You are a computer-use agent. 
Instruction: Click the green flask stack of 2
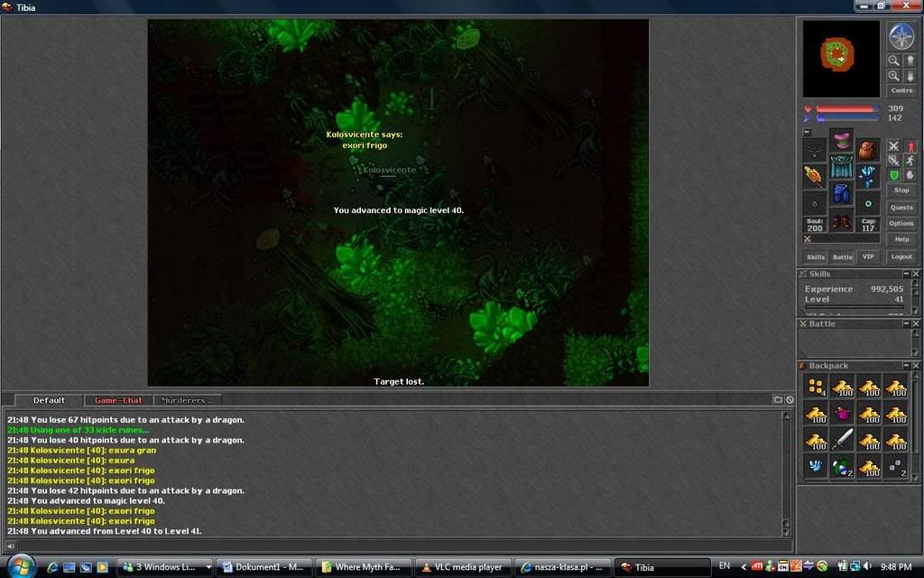(x=843, y=467)
